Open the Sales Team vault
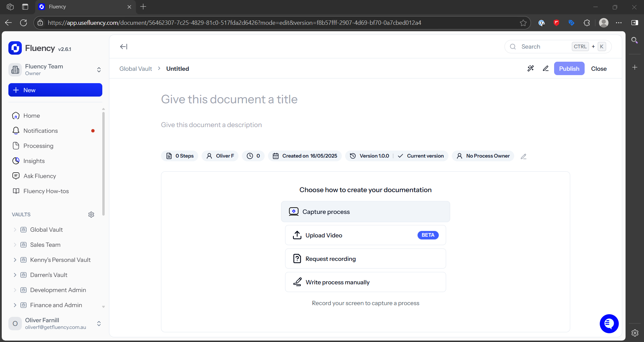The width and height of the screenshot is (644, 342). (45, 245)
